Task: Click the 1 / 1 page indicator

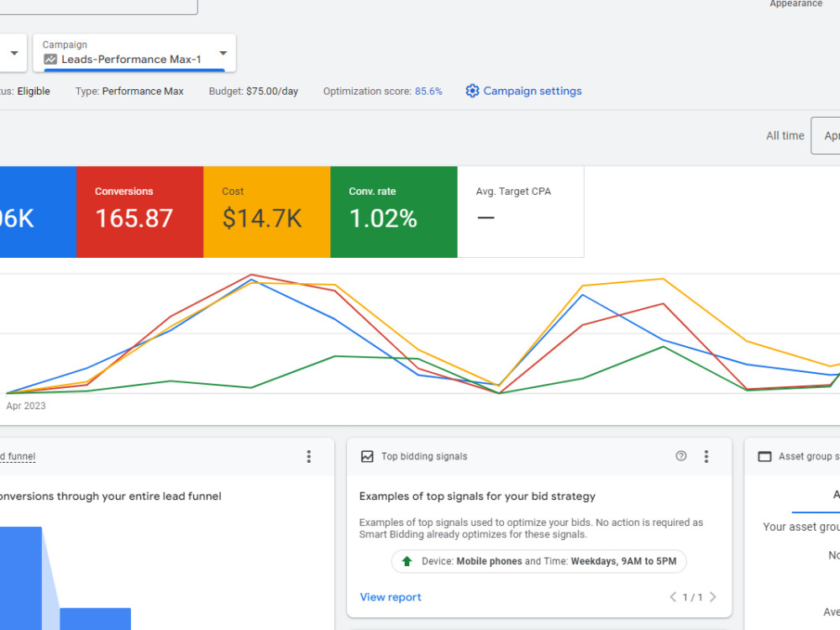Action: [x=693, y=597]
